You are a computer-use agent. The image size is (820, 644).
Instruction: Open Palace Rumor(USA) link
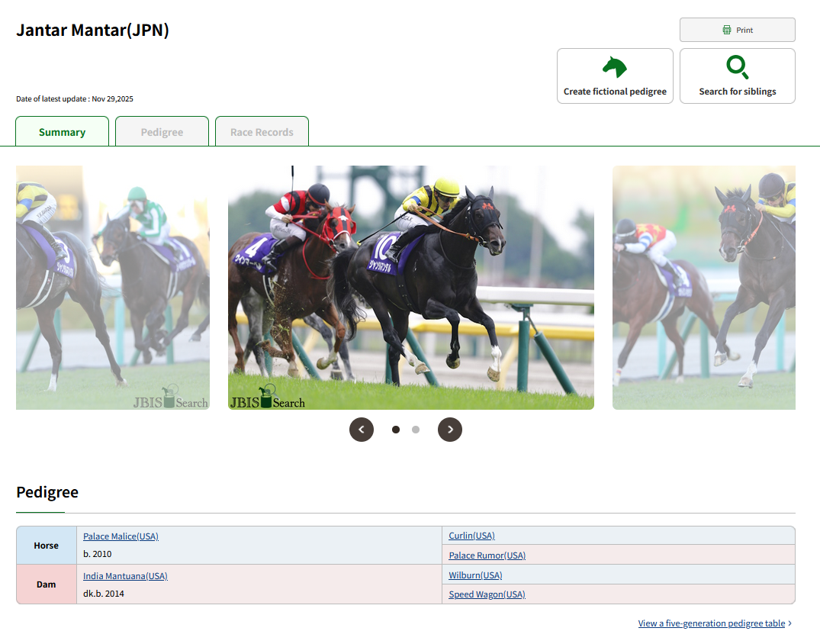[487, 555]
